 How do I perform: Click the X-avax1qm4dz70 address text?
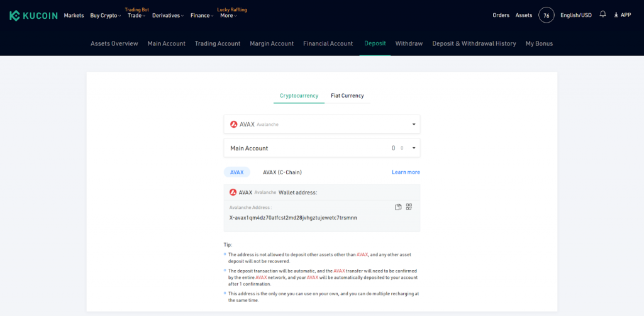(x=293, y=218)
